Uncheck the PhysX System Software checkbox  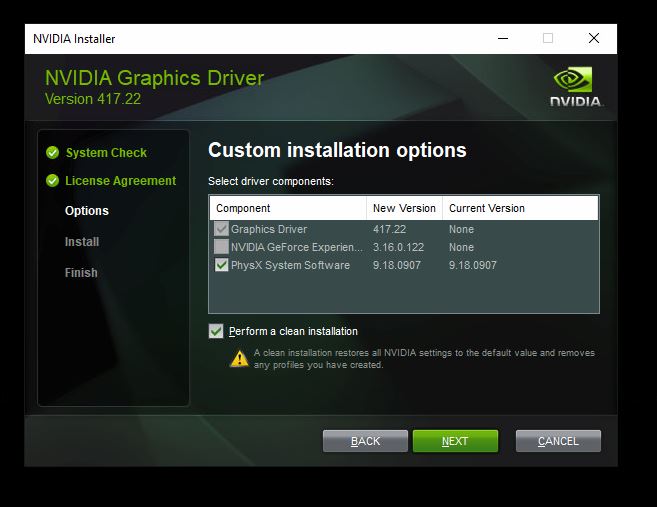pyautogui.click(x=221, y=265)
